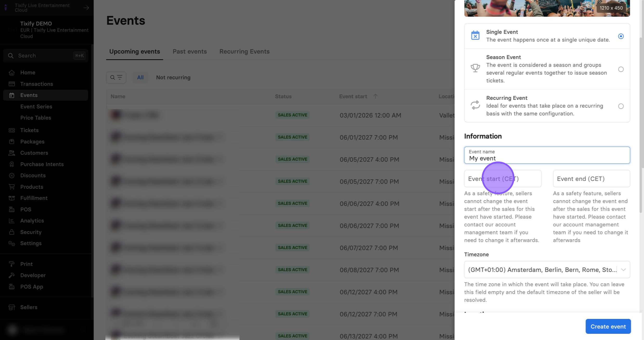The width and height of the screenshot is (644, 340).
Task: Click the Events item in sidebar
Action: click(46, 95)
